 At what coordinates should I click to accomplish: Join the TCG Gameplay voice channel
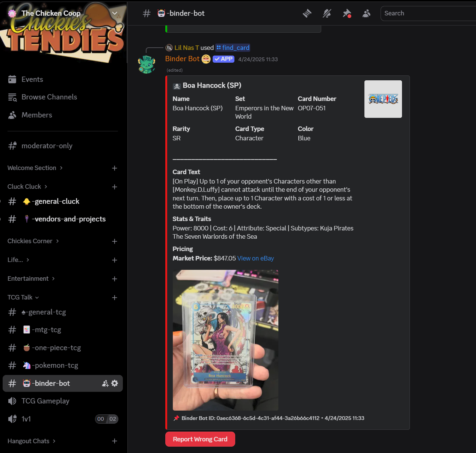point(63,401)
